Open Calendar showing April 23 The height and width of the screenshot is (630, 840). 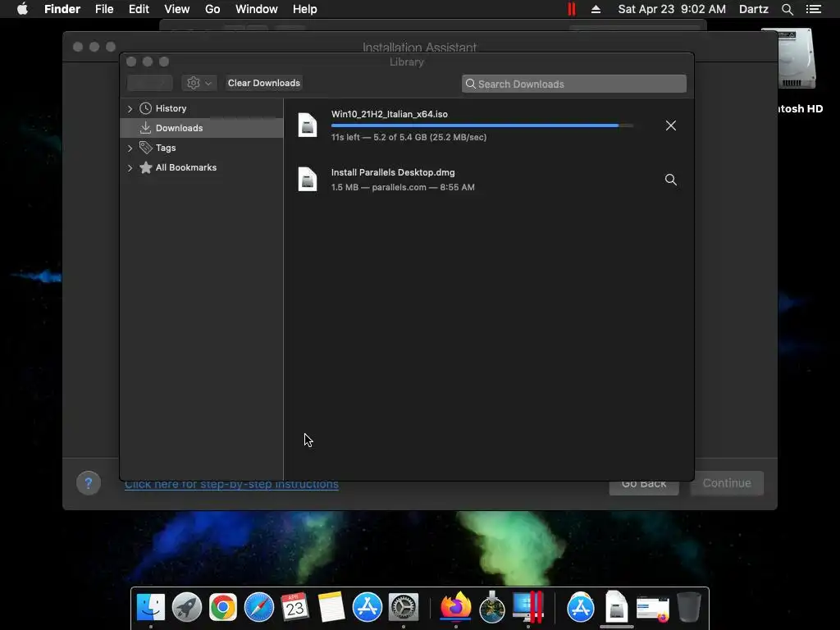tap(294, 607)
